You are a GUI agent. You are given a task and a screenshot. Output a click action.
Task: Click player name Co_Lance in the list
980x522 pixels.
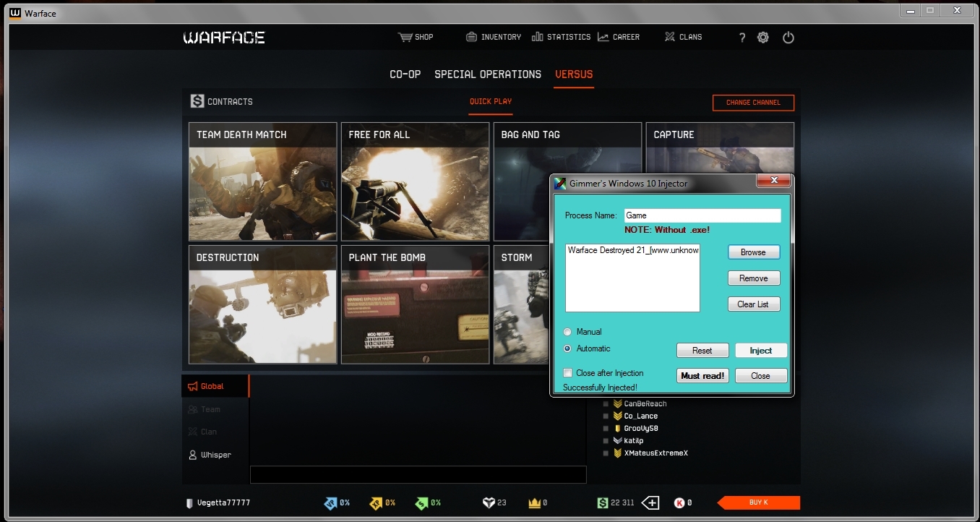641,416
